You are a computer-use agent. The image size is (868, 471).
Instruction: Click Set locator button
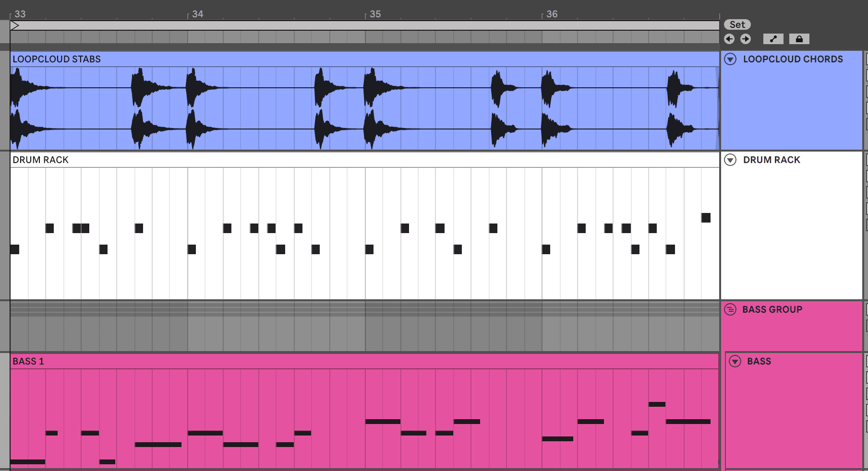(x=737, y=24)
